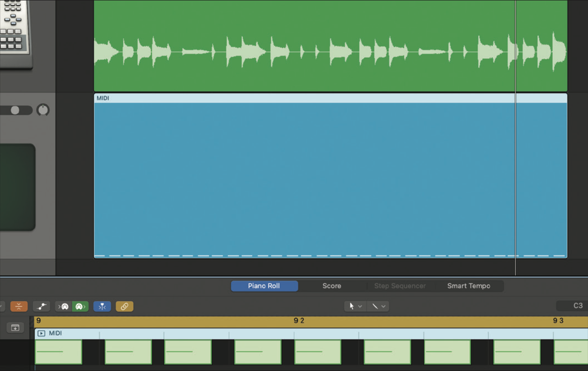
Task: Click the MIDI Draw automation icon
Action: tap(41, 306)
